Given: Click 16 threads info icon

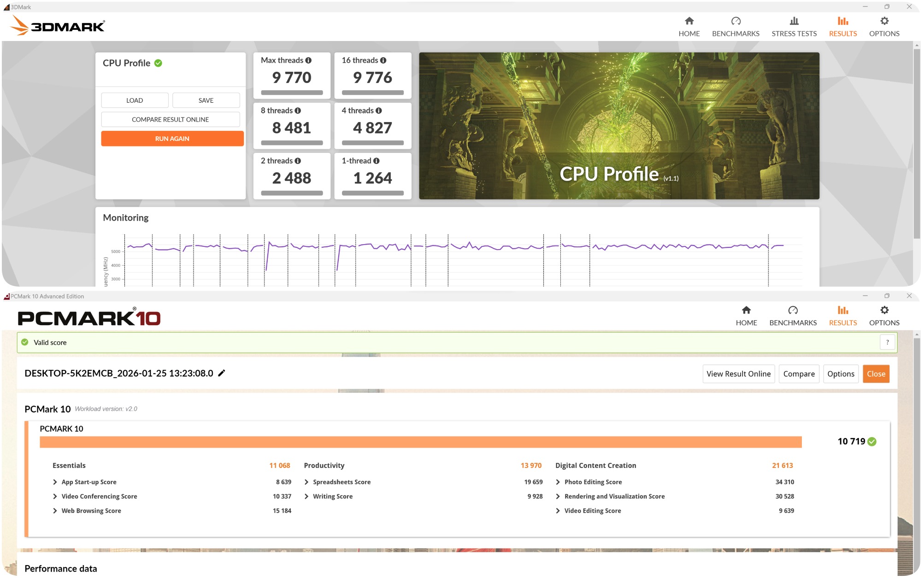Looking at the screenshot, I should 383,60.
